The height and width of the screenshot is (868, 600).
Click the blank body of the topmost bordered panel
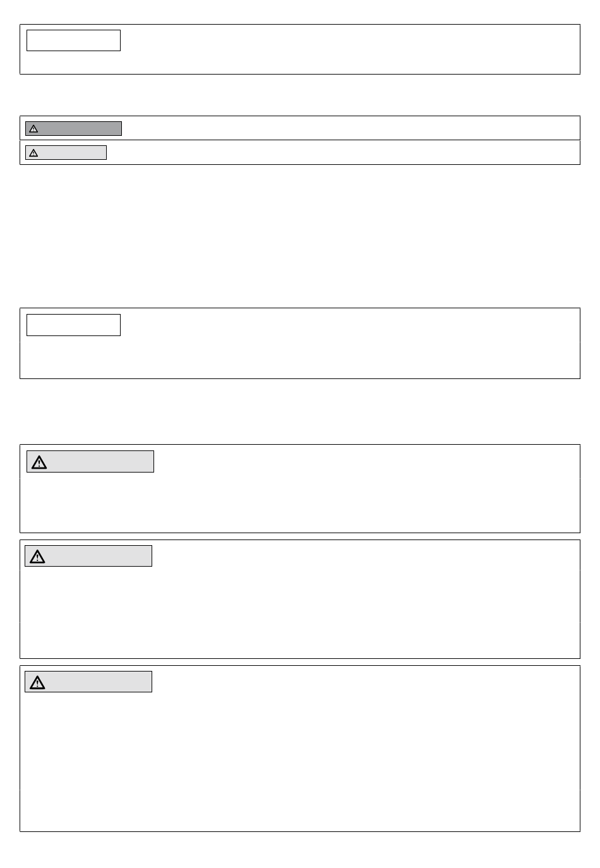(x=347, y=49)
